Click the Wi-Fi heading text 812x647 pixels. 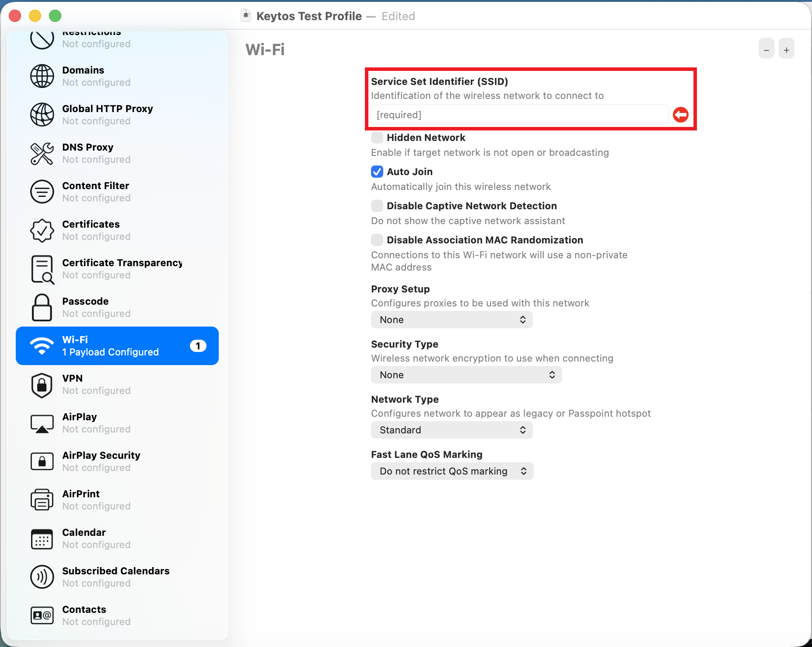(x=265, y=49)
